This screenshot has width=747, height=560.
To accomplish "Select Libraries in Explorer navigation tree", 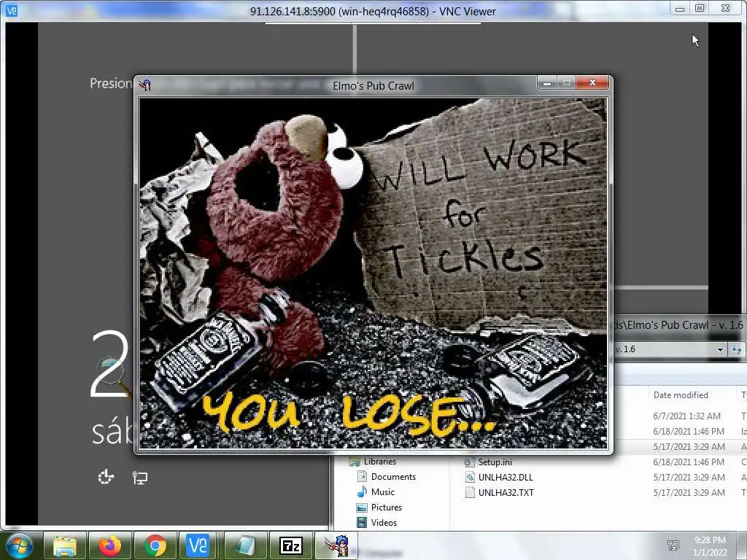I will [379, 462].
